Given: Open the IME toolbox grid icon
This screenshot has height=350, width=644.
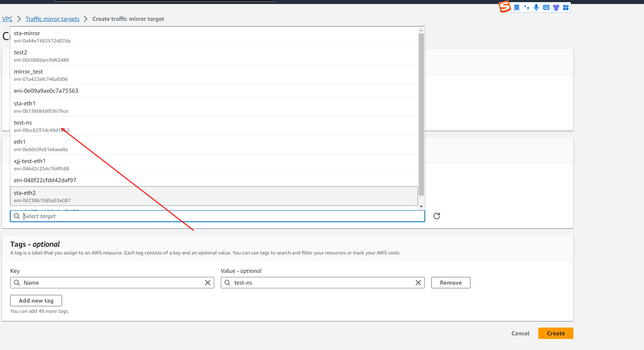Looking at the screenshot, I should pyautogui.click(x=566, y=7).
